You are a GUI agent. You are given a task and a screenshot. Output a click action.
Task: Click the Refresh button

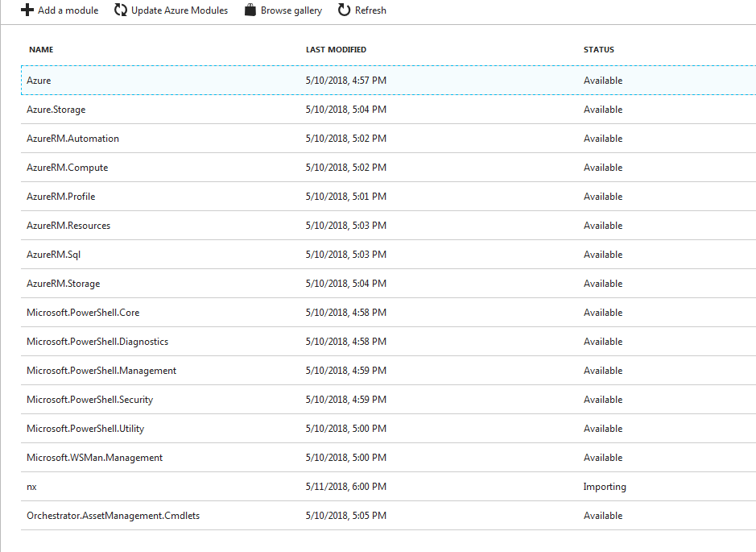[361, 10]
